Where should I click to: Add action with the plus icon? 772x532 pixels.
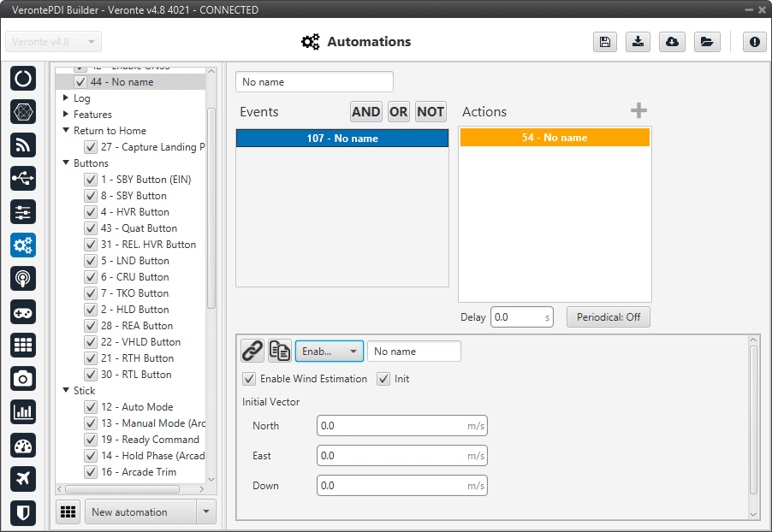[638, 110]
